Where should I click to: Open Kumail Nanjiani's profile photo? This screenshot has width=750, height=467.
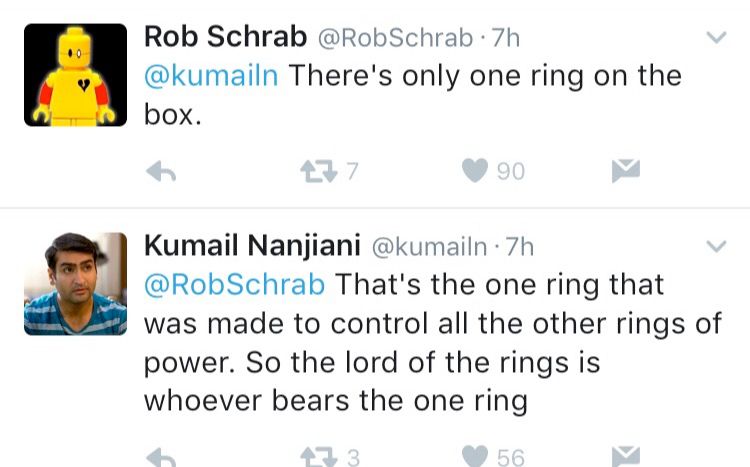pos(76,284)
